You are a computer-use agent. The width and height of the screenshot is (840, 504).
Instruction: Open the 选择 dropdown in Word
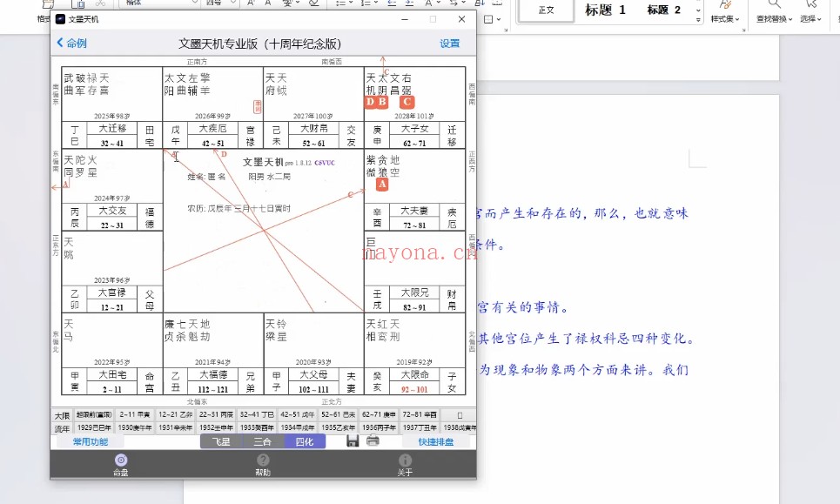click(811, 19)
